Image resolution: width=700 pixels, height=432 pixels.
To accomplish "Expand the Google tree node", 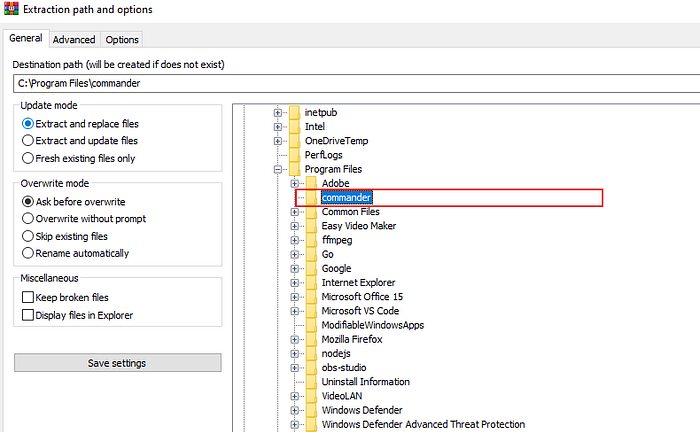I will [x=295, y=269].
